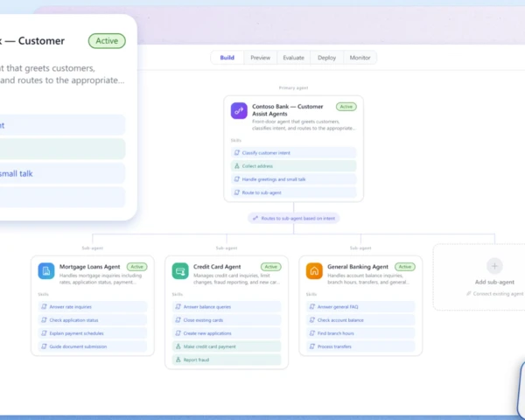The height and width of the screenshot is (420, 525).
Task: Click Routes to sub-agent based on intent pill
Action: [293, 219]
